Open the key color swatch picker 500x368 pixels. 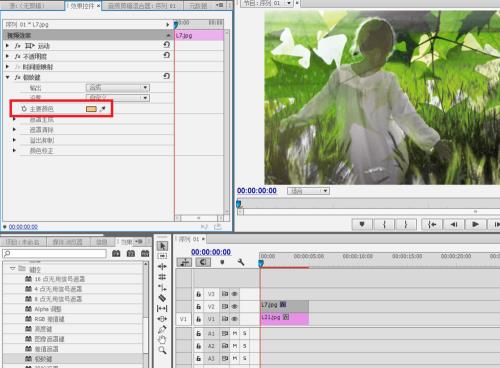click(91, 109)
